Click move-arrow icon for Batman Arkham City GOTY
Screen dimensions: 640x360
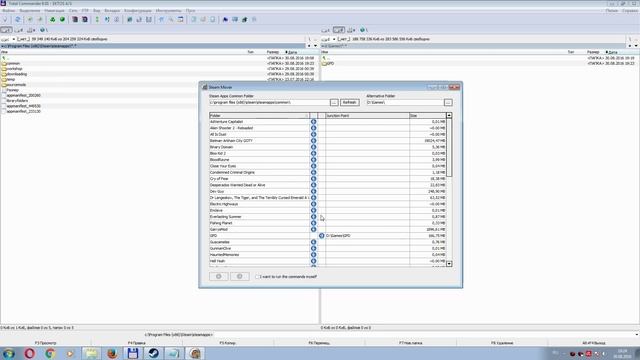tap(313, 140)
